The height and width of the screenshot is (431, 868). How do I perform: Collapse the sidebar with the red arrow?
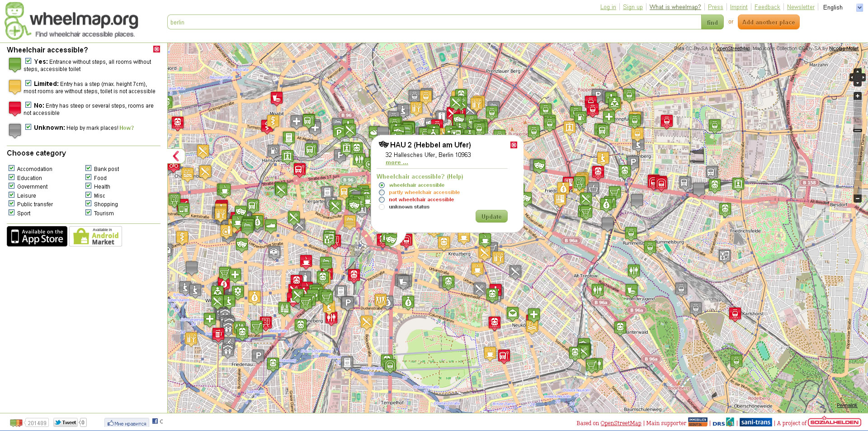(176, 156)
